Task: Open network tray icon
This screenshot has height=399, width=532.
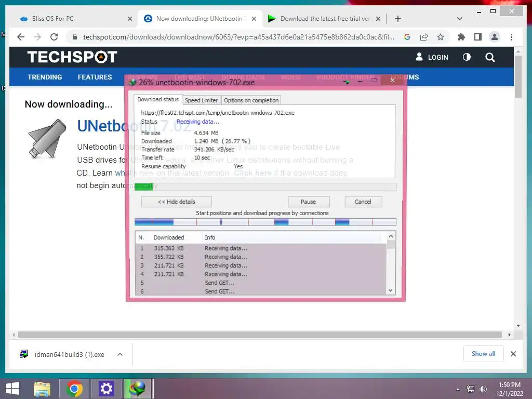Action: [x=471, y=389]
